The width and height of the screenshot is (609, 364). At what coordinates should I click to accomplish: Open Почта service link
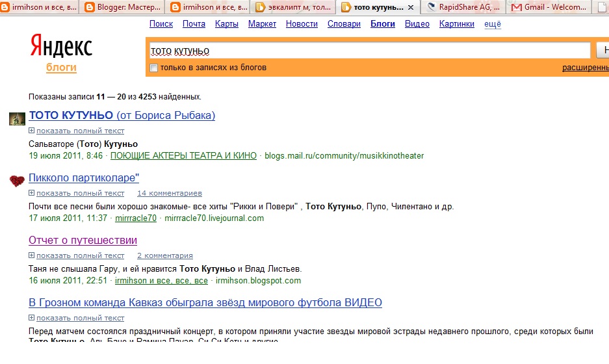pos(194,24)
